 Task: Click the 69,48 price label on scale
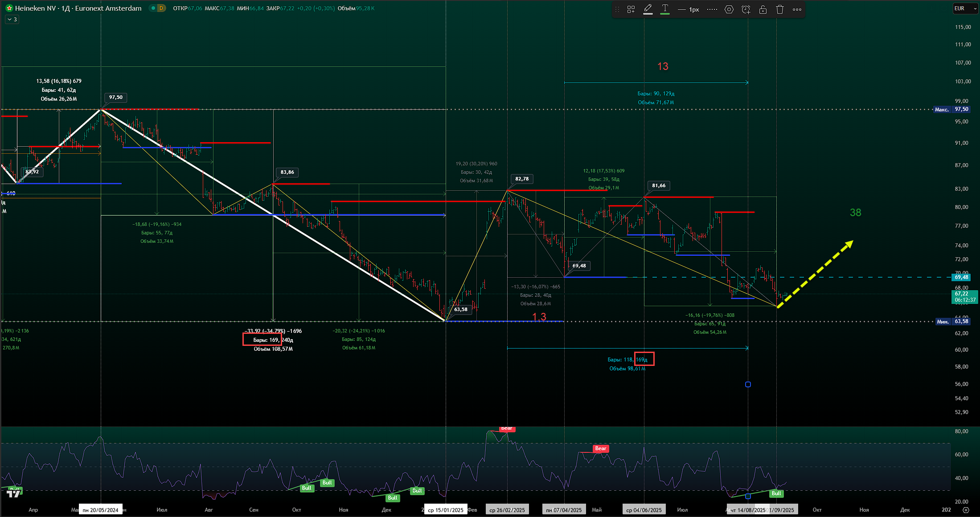click(x=961, y=277)
